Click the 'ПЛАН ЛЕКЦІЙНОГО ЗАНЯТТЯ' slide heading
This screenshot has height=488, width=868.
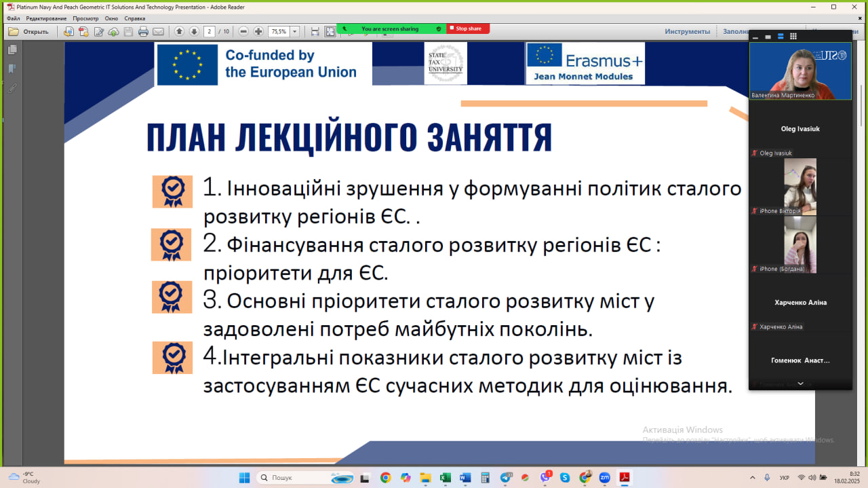click(x=349, y=137)
